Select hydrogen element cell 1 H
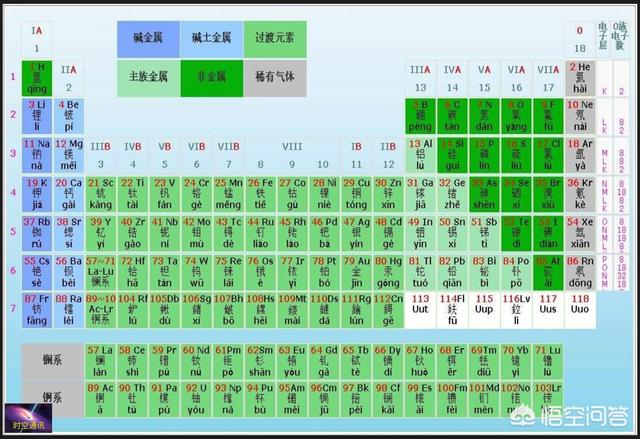Screen dimensions: 640x439 pos(37,77)
